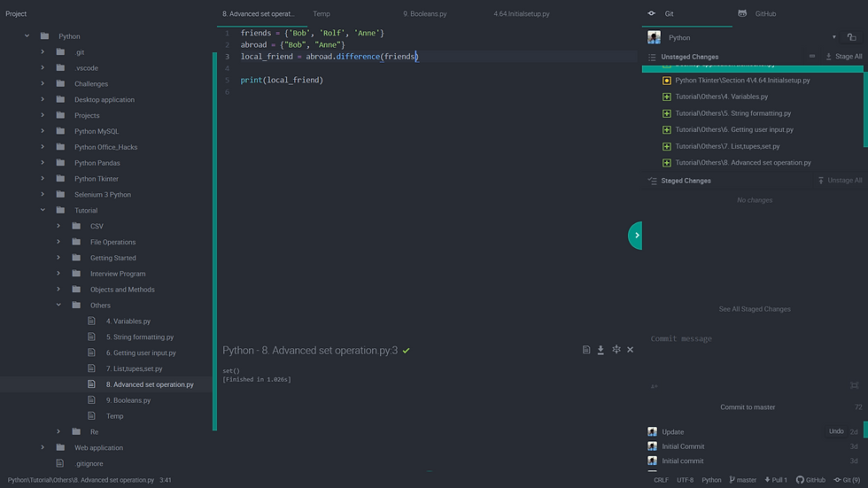Screen dimensions: 868x488
Task: Click the author avatar of Update commit
Action: point(652,431)
